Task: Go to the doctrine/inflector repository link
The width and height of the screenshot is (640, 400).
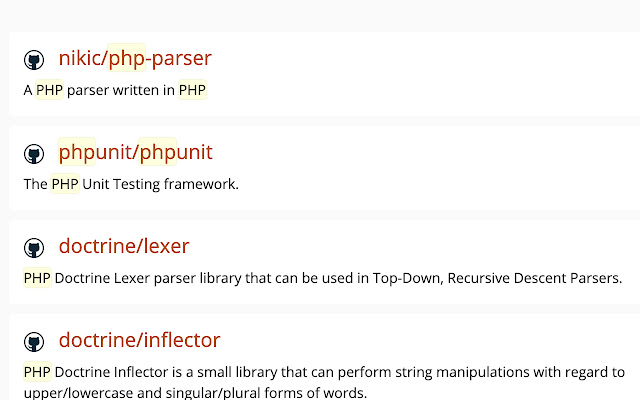Action: pos(139,340)
